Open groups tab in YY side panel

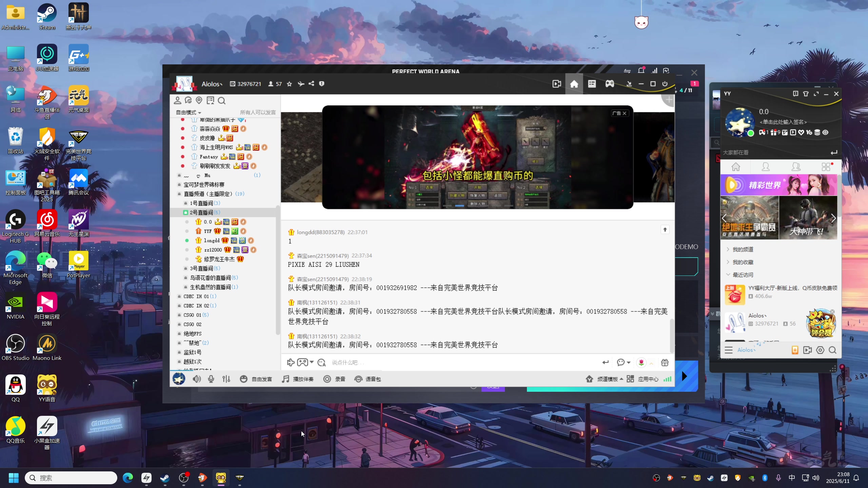click(x=796, y=167)
